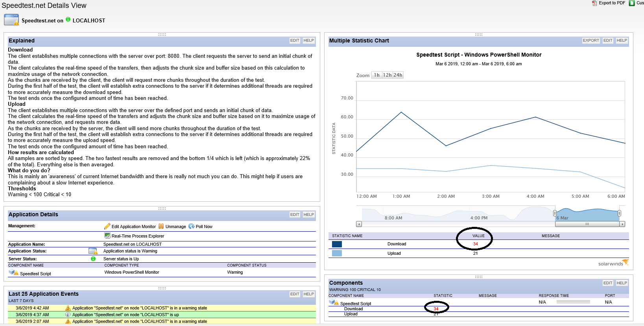Click the drag handle above the Components panel
The width and height of the screenshot is (644, 326).
pyautogui.click(x=479, y=277)
